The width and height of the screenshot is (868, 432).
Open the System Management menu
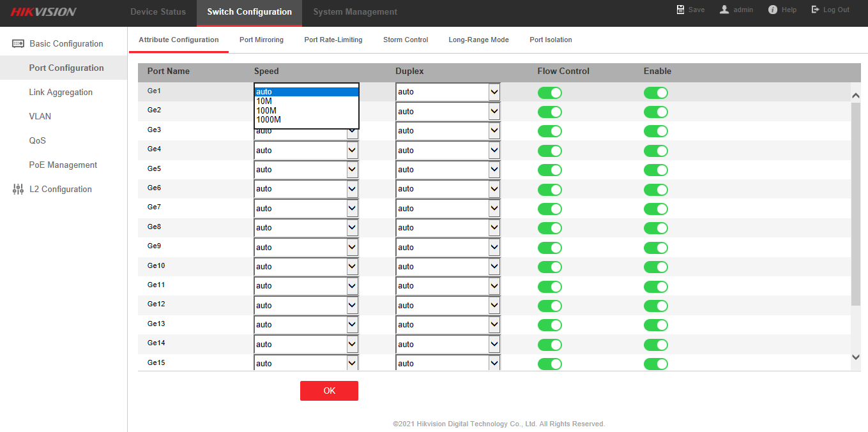(354, 12)
